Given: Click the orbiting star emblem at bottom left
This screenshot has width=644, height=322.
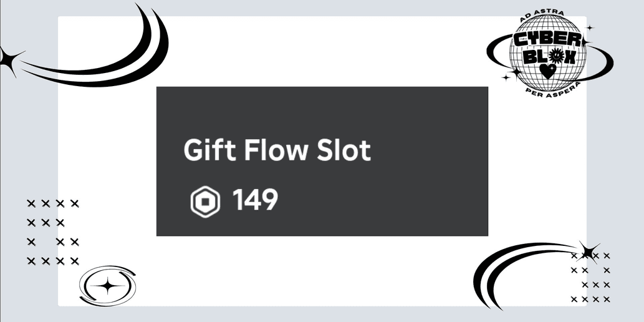Looking at the screenshot, I should tap(108, 286).
